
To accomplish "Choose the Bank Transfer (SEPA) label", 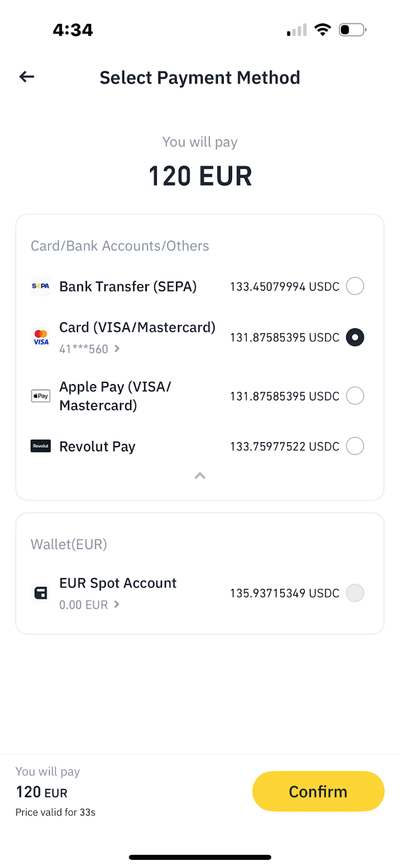I will 128,286.
